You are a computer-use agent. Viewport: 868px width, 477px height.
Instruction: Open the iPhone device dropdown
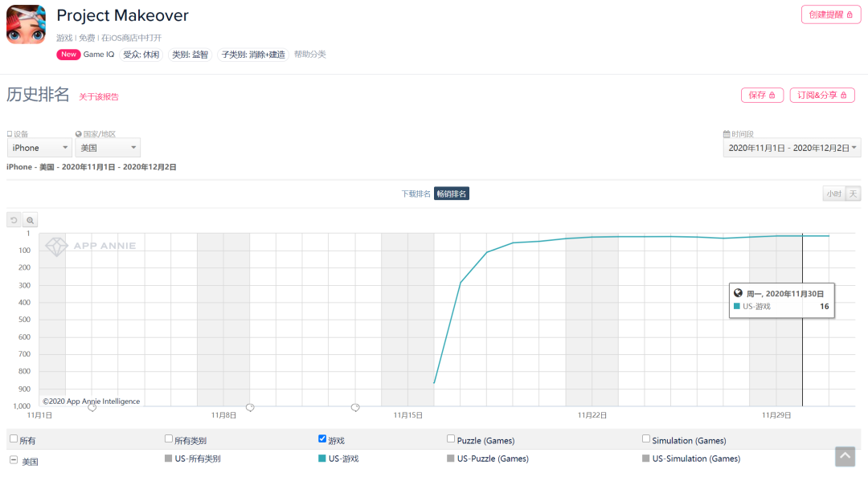point(39,148)
